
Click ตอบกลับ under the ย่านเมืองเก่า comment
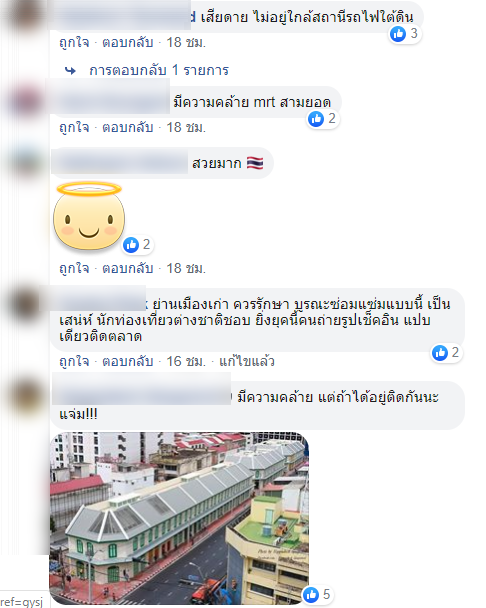(x=128, y=361)
